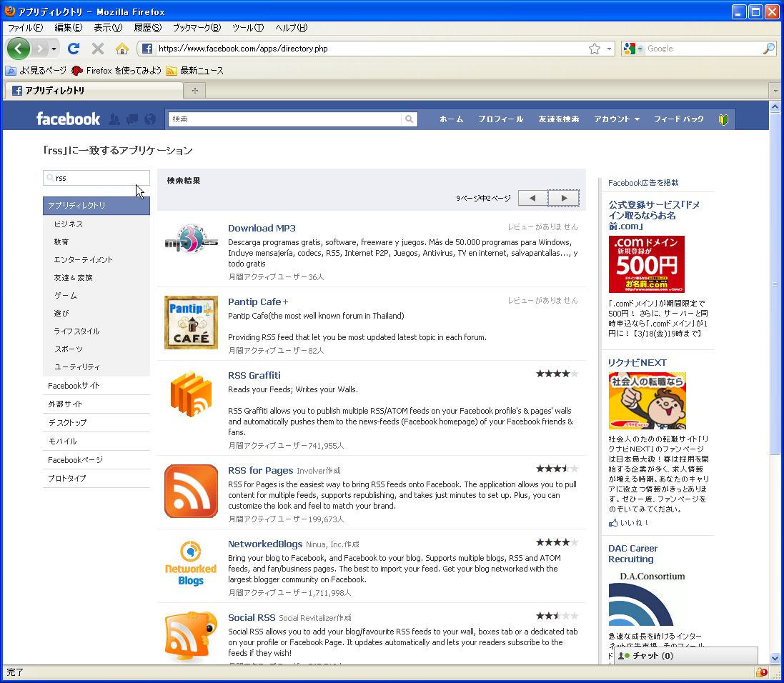Image resolution: width=784 pixels, height=683 pixels.
Task: Open the notifications globe icon
Action: tap(150, 119)
